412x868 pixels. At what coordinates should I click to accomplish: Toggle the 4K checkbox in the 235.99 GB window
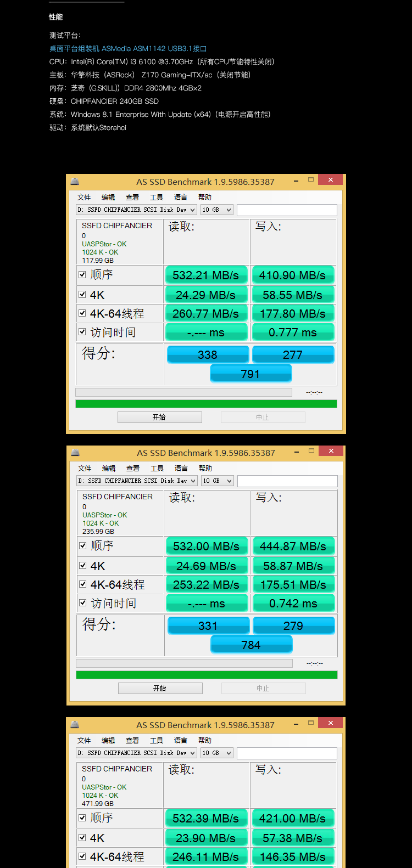pyautogui.click(x=83, y=566)
